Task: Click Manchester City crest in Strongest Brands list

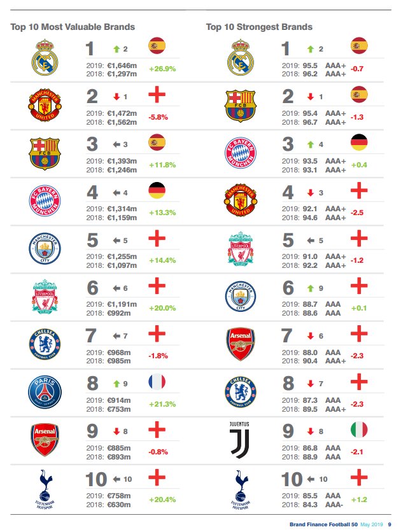Action: pyautogui.click(x=240, y=297)
